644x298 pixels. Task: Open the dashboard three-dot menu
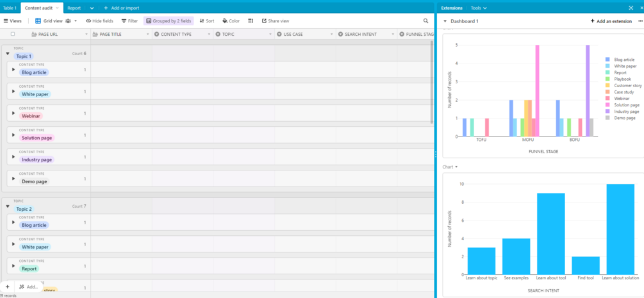pyautogui.click(x=640, y=21)
